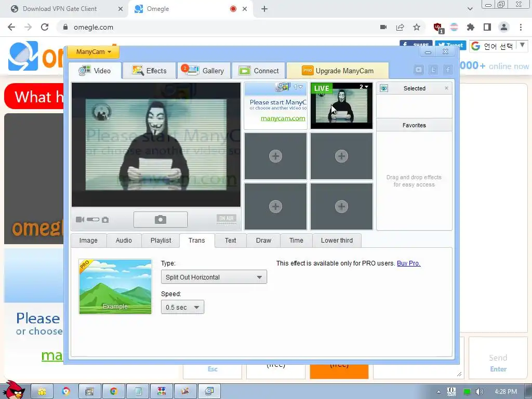
Task: Close the Download VPN Gate Client tab
Action: point(121,9)
